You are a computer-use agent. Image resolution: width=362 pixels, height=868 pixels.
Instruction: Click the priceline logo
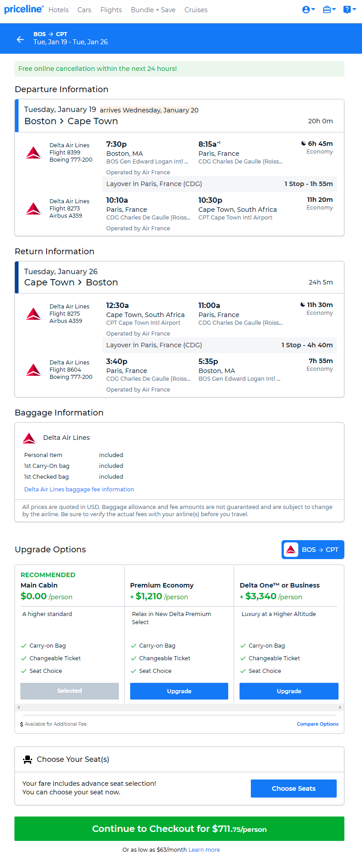tap(24, 9)
